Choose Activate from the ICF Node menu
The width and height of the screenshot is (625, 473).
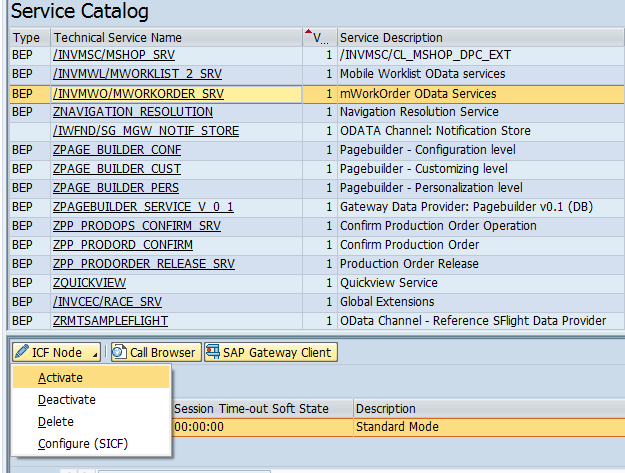(x=60, y=377)
